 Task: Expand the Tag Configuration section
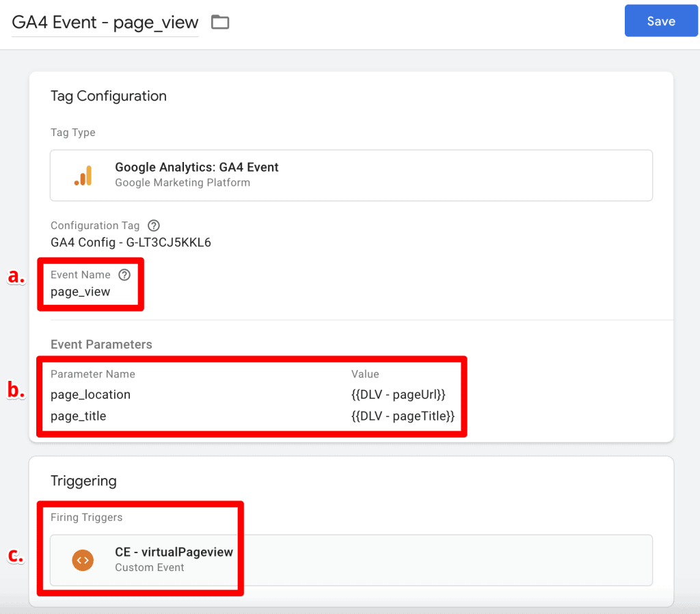click(x=109, y=96)
